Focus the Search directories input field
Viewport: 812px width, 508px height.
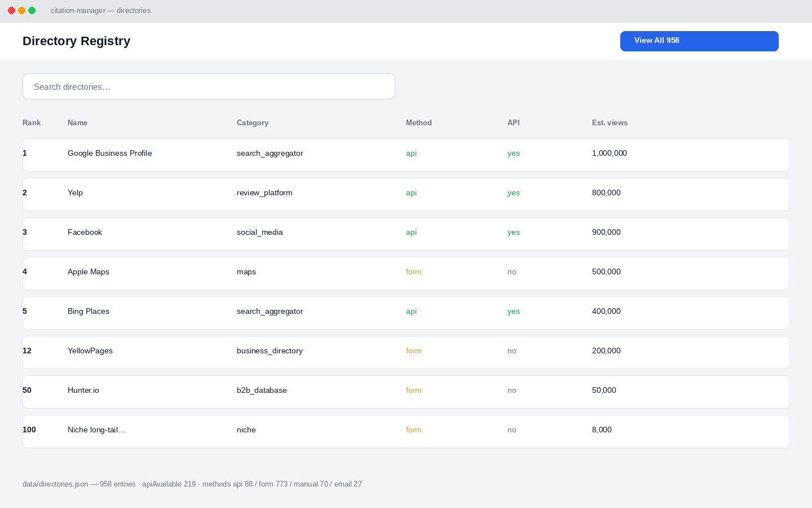click(209, 86)
